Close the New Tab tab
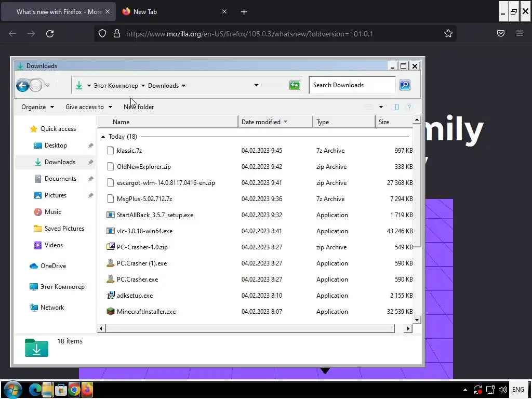The height and width of the screenshot is (399, 532). click(224, 11)
